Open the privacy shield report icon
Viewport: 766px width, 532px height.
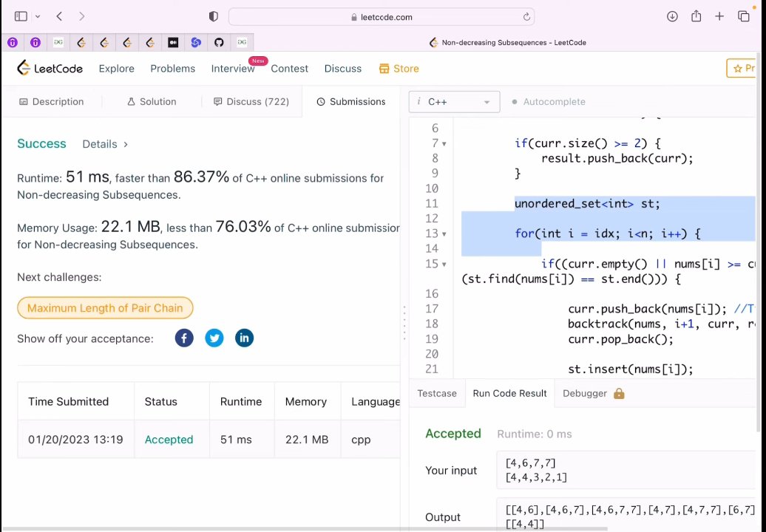click(214, 16)
